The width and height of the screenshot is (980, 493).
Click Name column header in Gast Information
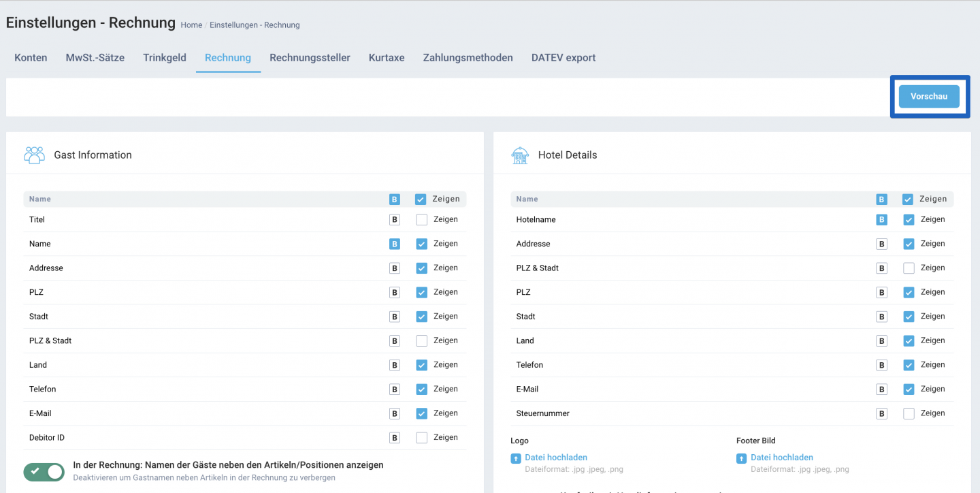click(x=40, y=200)
